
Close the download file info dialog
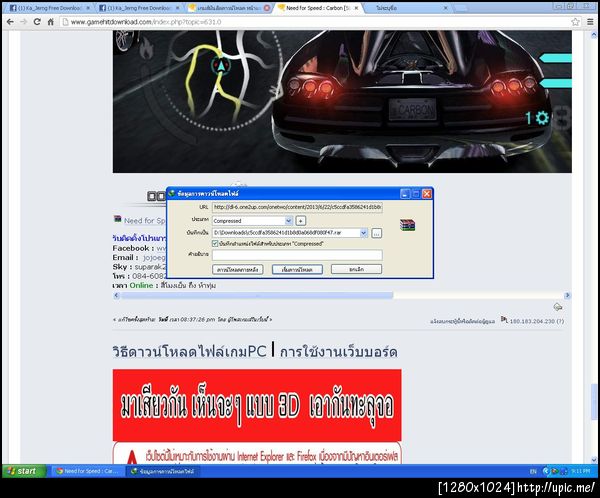coord(427,194)
